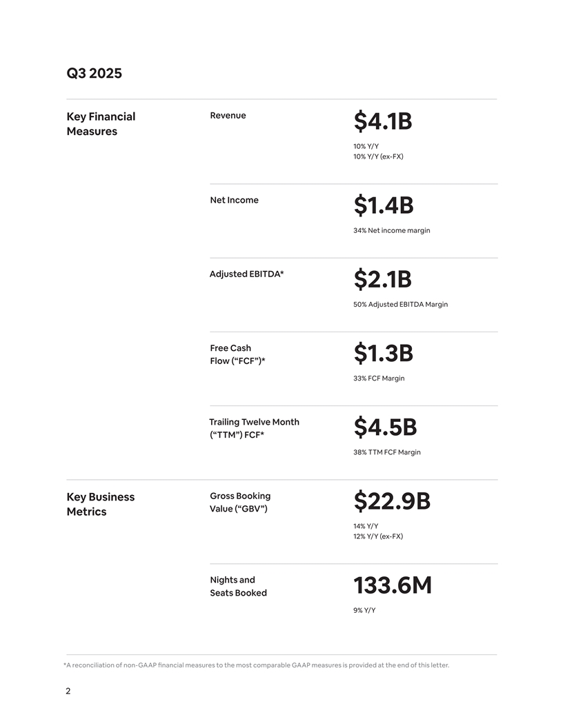Select the Net Income label
Screen dimensions: 563x728
(234, 200)
